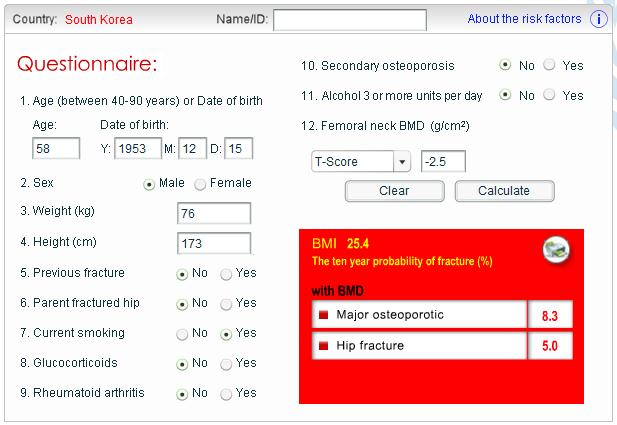The image size is (617, 425).
Task: Click red marker beside Hip fracture
Action: (323, 346)
